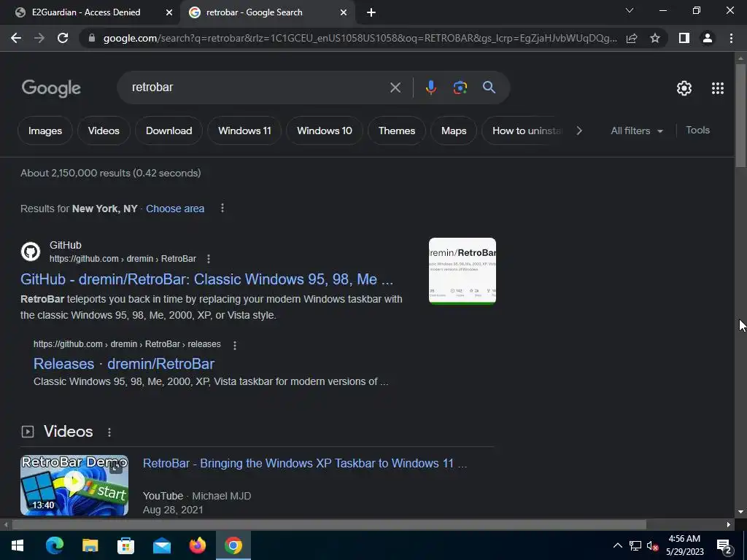Switch to Maps results

coord(454,131)
